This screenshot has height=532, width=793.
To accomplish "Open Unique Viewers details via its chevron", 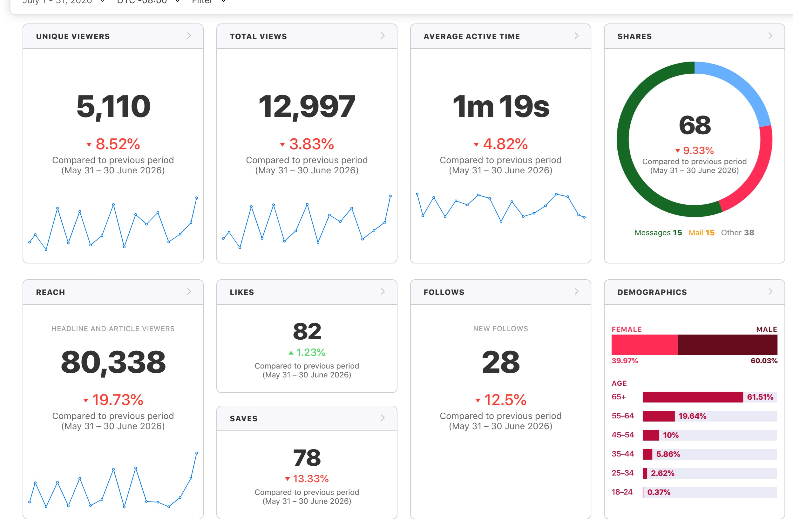I will pyautogui.click(x=189, y=36).
